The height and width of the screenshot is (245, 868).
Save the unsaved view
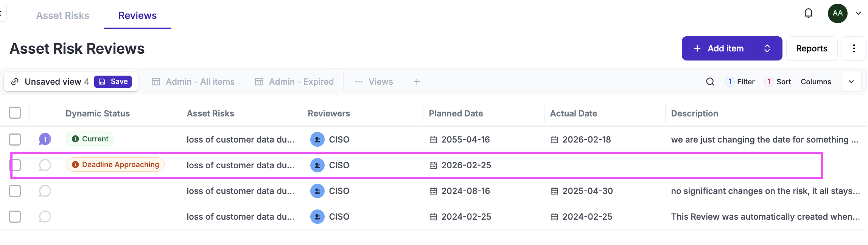pos(113,82)
